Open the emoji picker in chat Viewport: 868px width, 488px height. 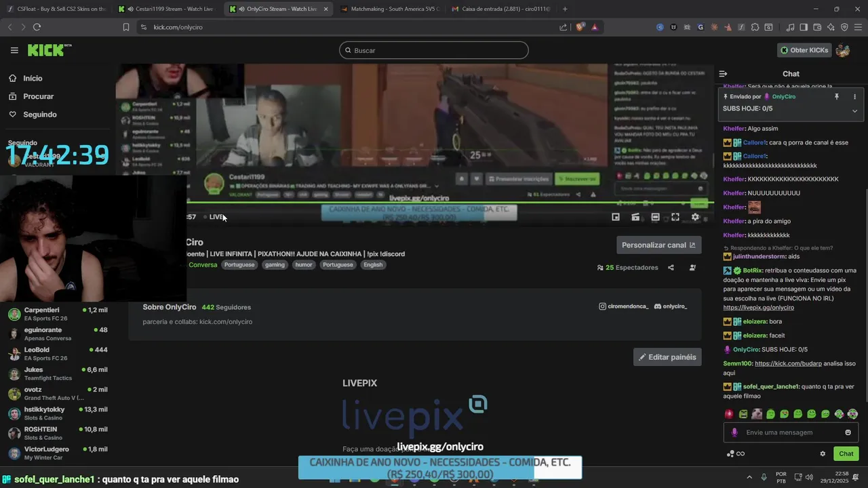pos(848,432)
